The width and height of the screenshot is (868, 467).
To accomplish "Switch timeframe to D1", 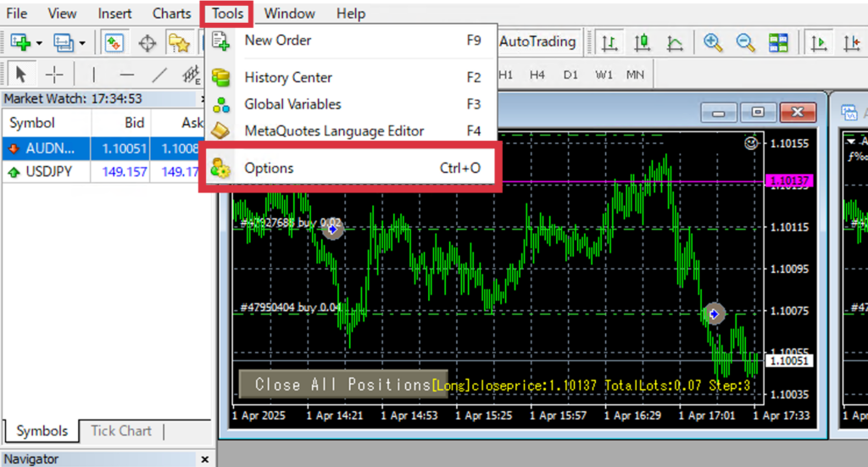I will [570, 75].
